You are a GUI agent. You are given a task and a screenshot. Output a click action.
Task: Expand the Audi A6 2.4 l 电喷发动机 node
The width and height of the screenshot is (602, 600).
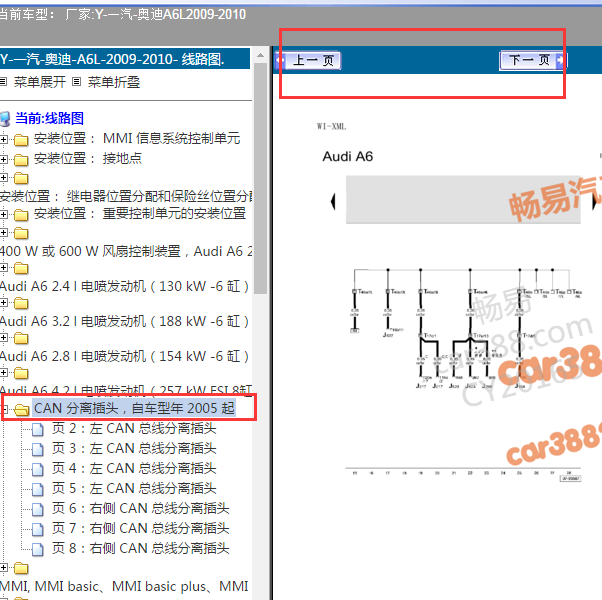(3, 268)
